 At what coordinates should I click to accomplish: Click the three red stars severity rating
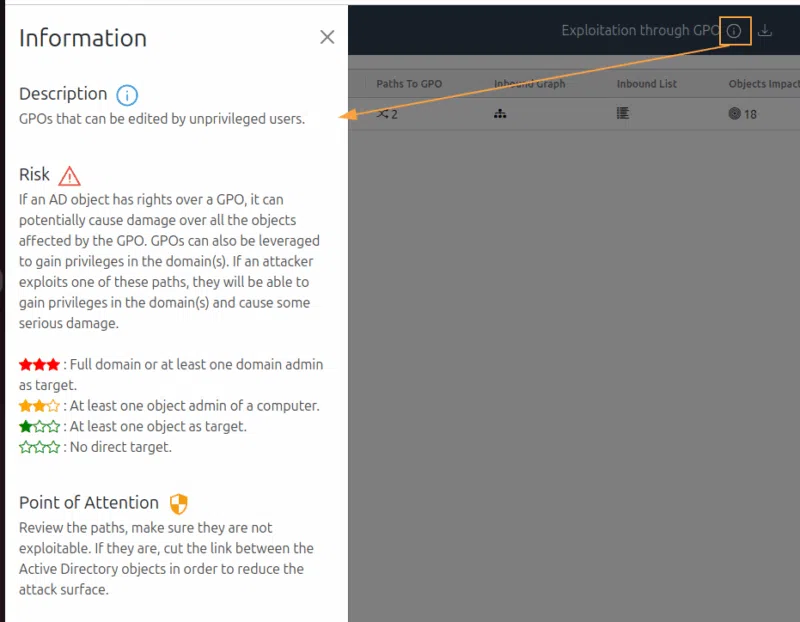point(38,364)
